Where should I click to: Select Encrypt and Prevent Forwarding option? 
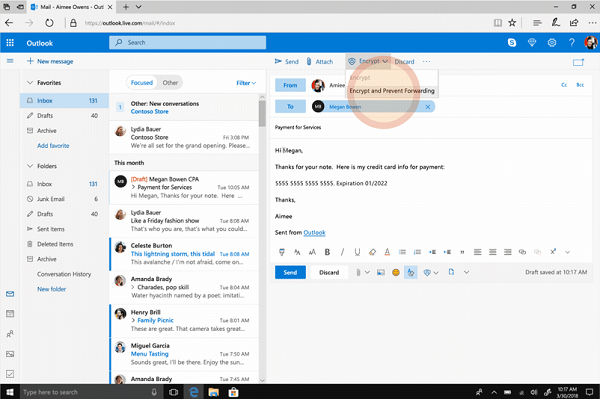pyautogui.click(x=392, y=91)
